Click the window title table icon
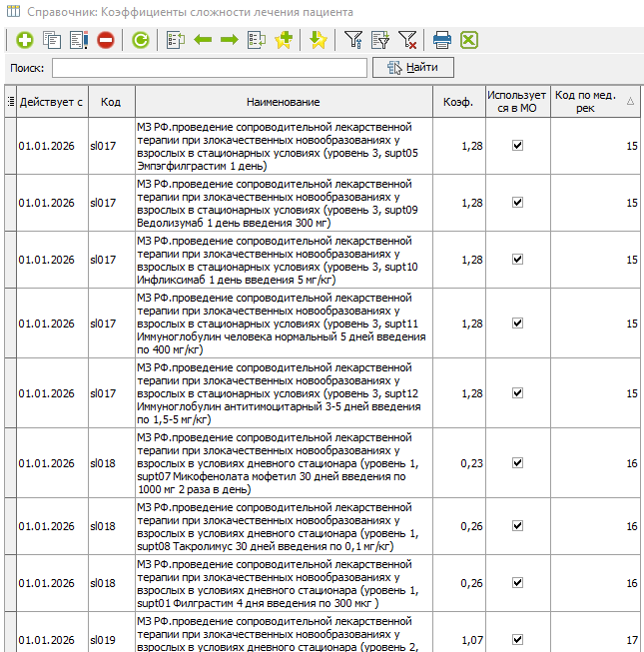Screen dimensions: 644x652 click(13, 12)
